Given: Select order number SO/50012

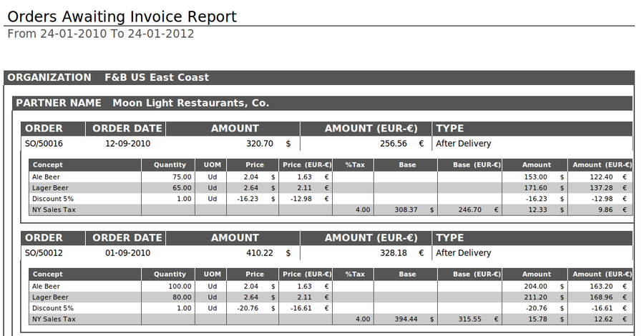Looking at the screenshot, I should click(44, 252).
